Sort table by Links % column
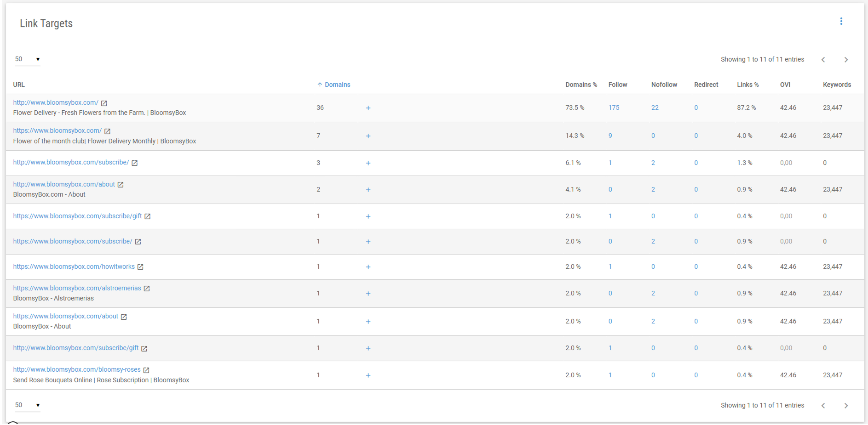Viewport: 868px width, 425px height. 748,85
